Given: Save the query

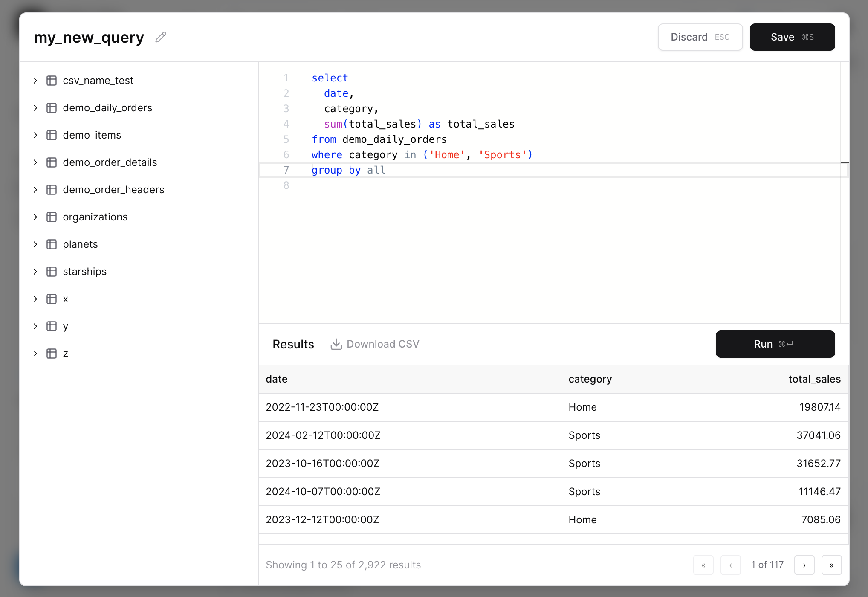Looking at the screenshot, I should [x=792, y=37].
